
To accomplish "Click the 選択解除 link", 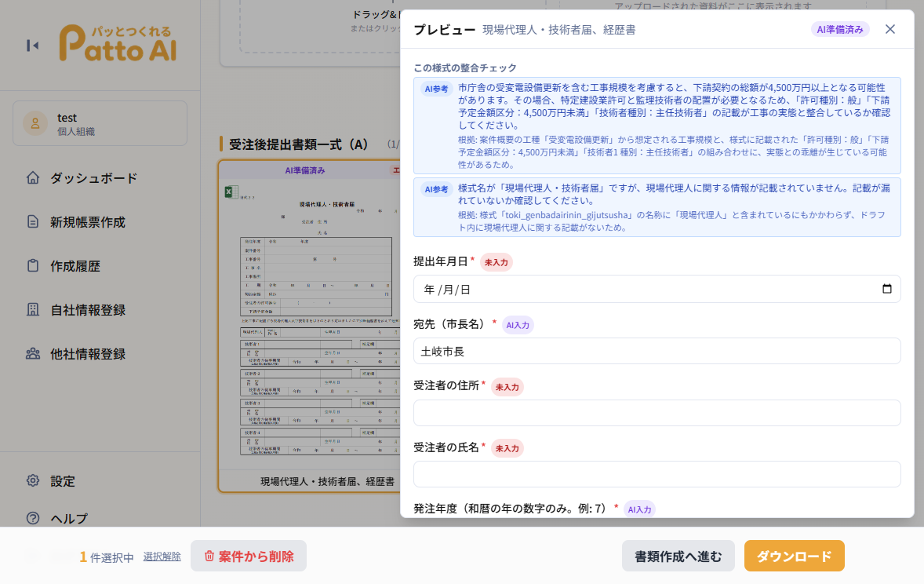I will point(162,557).
